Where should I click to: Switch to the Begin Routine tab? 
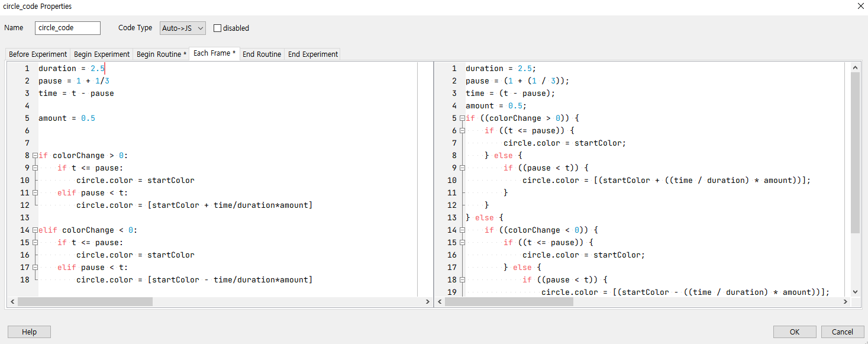[161, 53]
